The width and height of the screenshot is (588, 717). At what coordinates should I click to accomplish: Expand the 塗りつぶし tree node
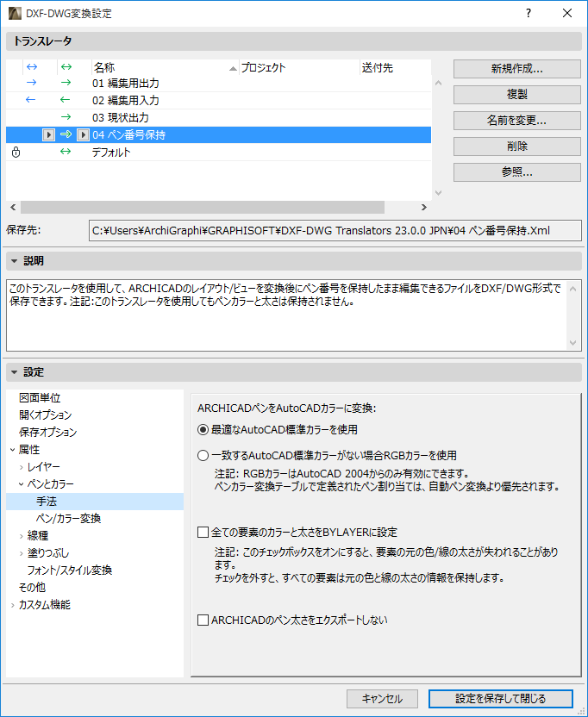coord(22,553)
